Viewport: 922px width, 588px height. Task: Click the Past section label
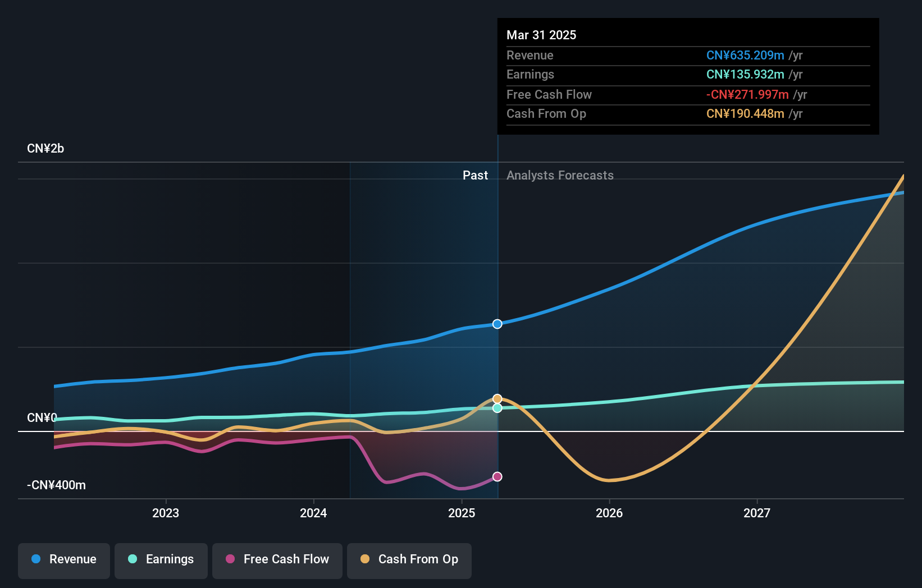point(475,176)
